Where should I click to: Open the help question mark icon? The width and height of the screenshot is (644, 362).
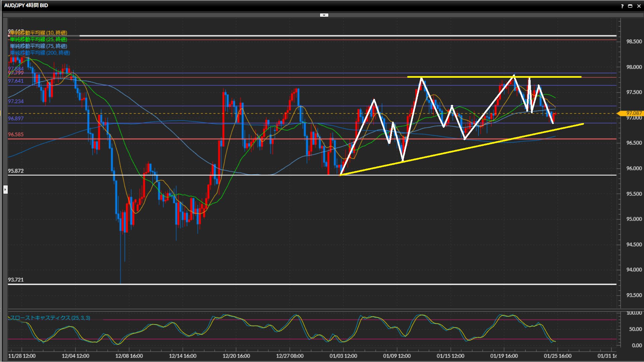[622, 6]
